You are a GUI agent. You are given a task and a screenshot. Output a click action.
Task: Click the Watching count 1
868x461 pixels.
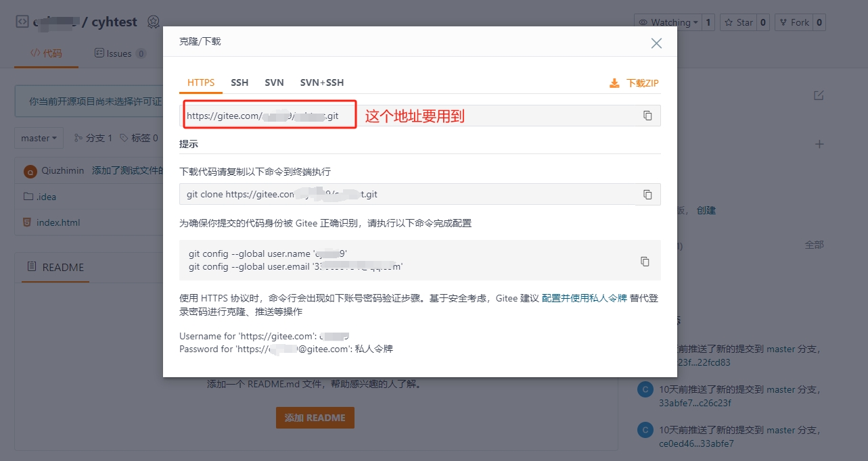[708, 22]
